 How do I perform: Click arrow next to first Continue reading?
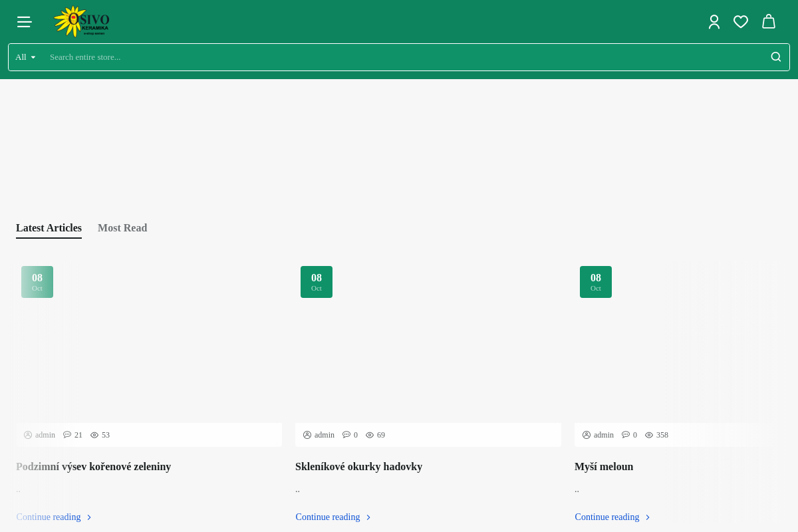coord(89,517)
